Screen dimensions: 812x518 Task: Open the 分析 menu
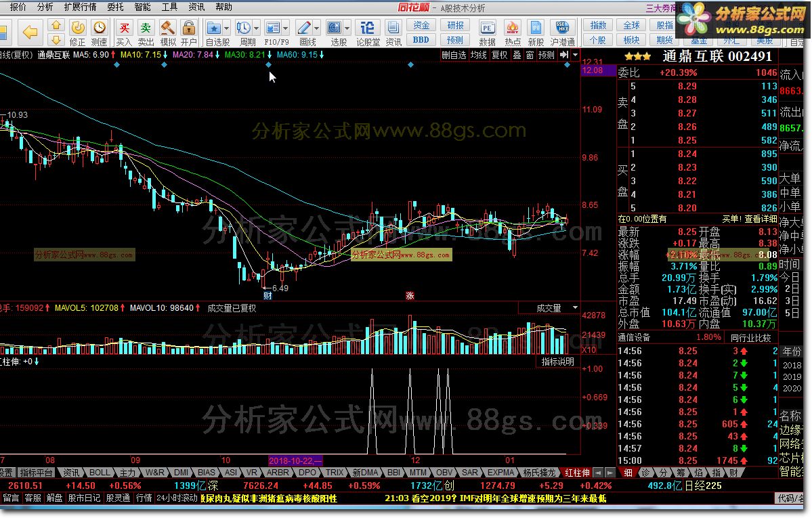point(45,7)
